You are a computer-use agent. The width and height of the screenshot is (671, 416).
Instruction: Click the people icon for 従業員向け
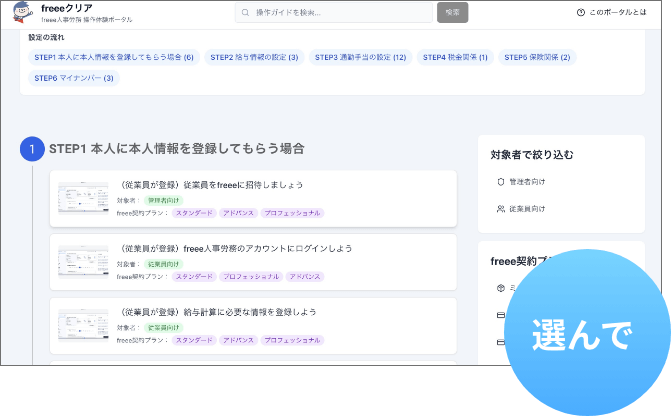500,209
